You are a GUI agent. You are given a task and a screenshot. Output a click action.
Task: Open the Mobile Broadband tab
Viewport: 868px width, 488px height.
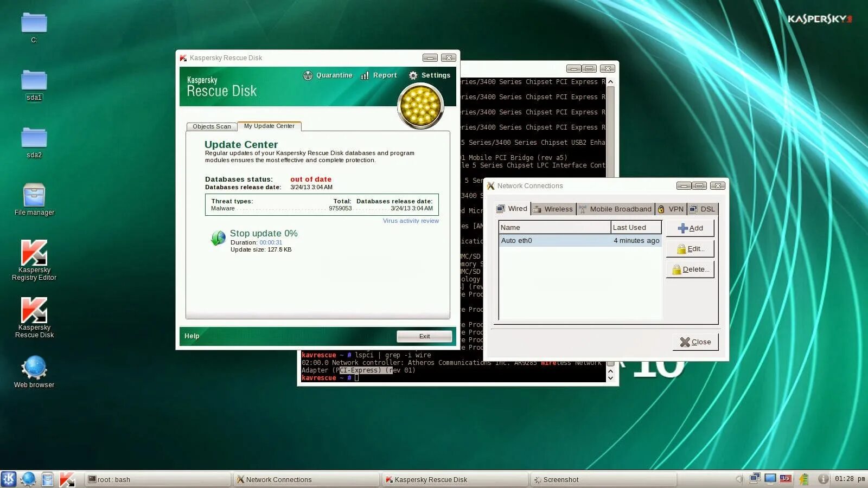pyautogui.click(x=615, y=209)
